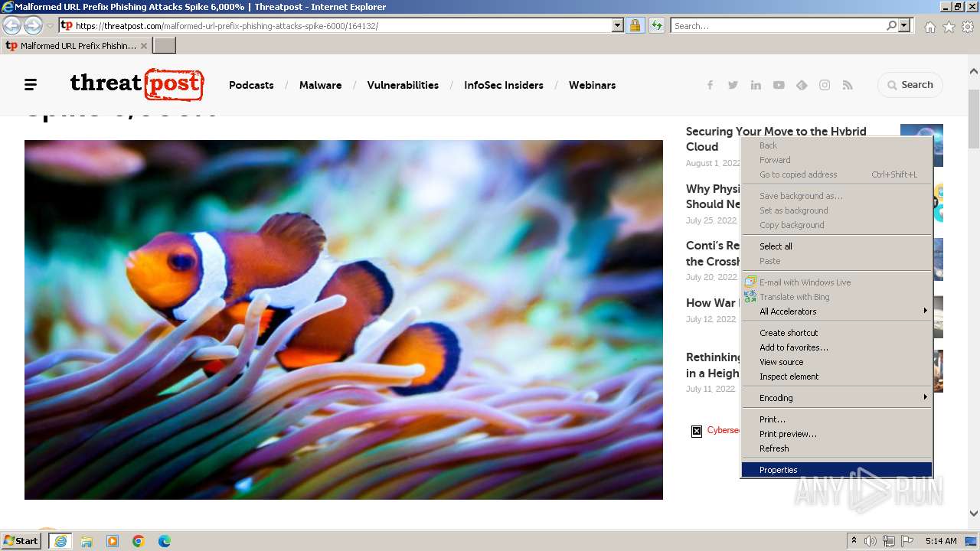Click the IE Search input box
This screenshot has width=980, height=551.
[778, 25]
